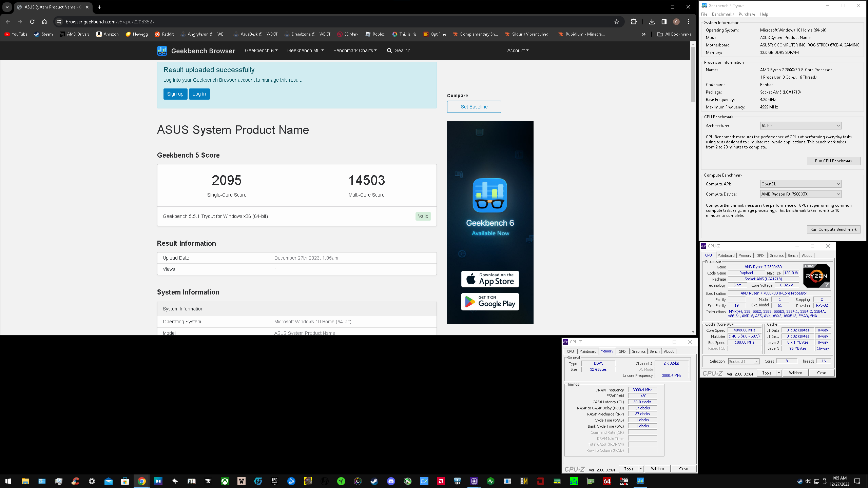Image resolution: width=868 pixels, height=488 pixels.
Task: Open the volume icon in system tray
Action: point(808,481)
